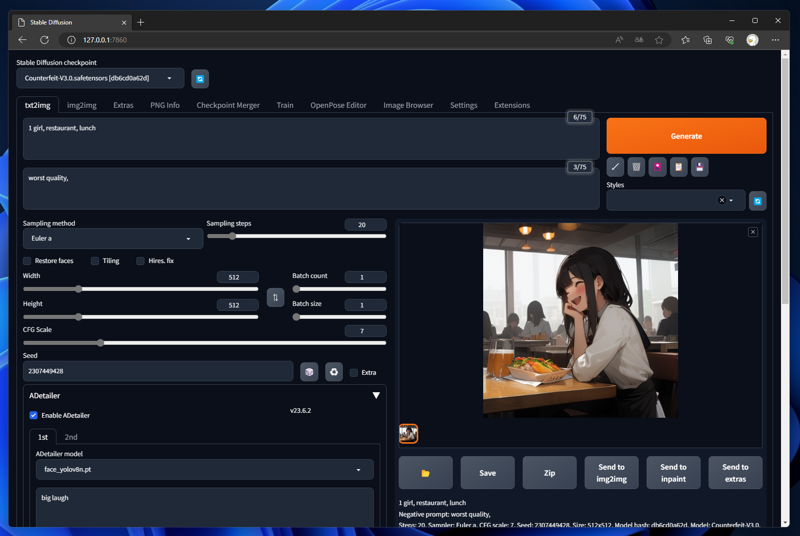Enable Restore faces checkbox
Image resolution: width=800 pixels, height=536 pixels.
(27, 261)
